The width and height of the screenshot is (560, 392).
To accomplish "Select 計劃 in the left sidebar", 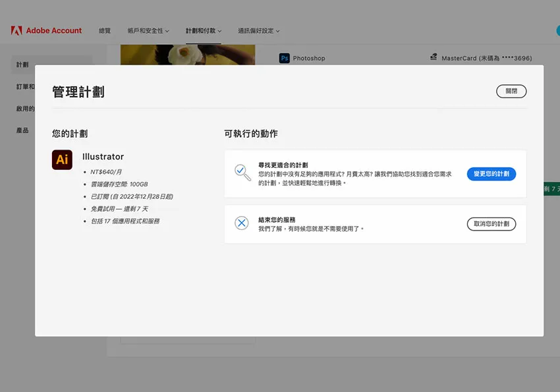I will tap(22, 65).
